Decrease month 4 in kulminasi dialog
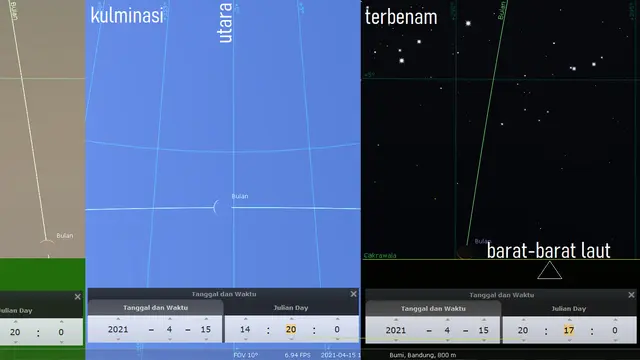Image resolution: width=640 pixels, height=360 pixels. [169, 339]
